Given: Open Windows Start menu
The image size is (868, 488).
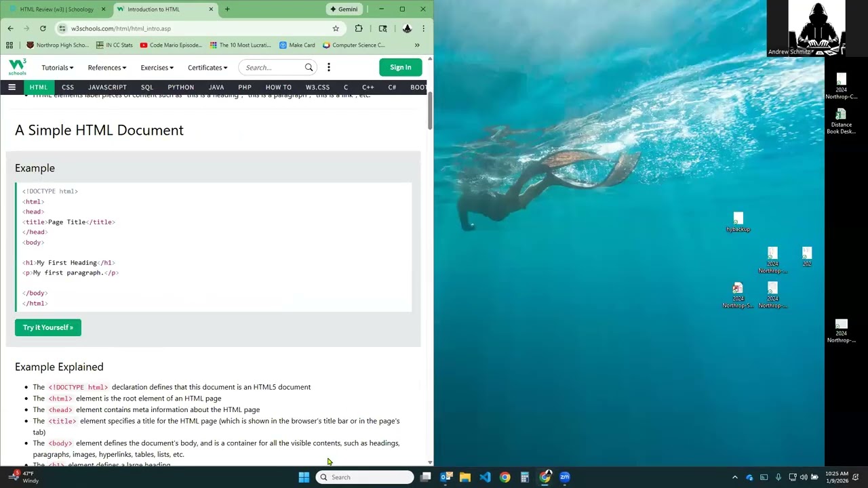Looking at the screenshot, I should click(304, 477).
